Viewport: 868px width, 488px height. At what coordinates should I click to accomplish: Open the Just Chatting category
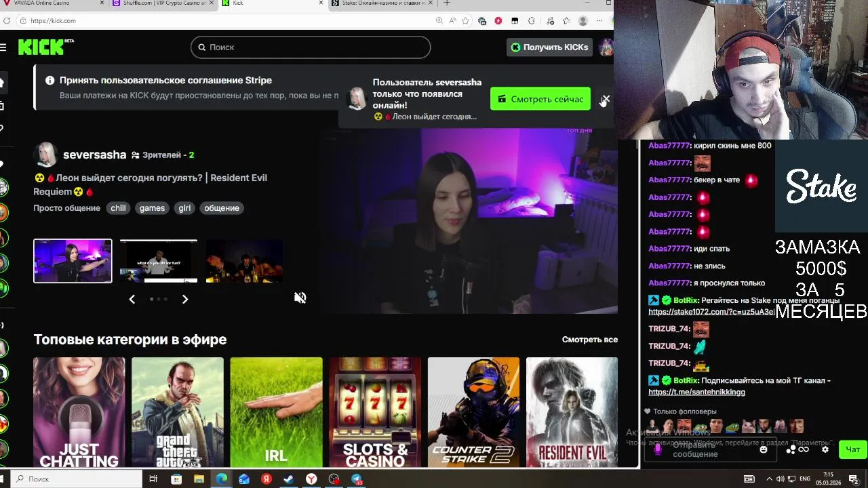(x=79, y=412)
